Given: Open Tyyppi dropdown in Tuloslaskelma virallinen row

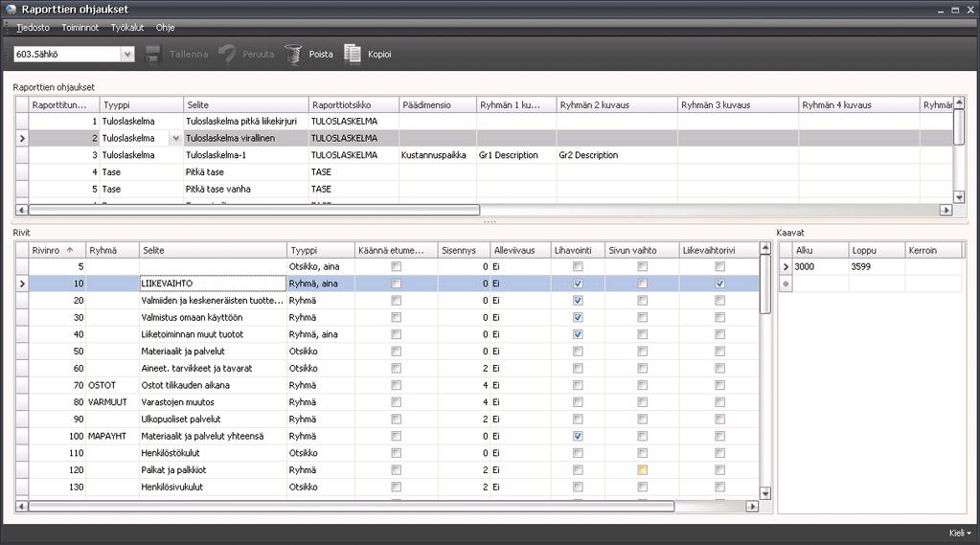Looking at the screenshot, I should (x=175, y=138).
